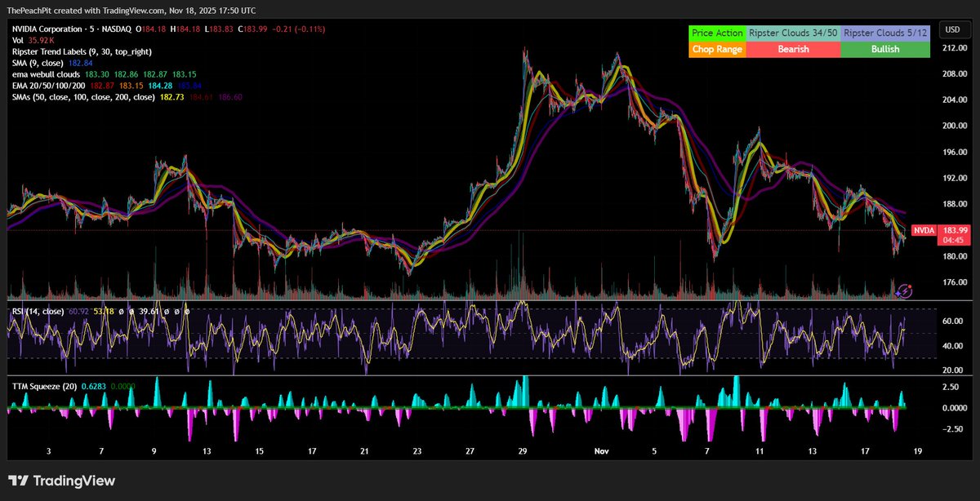
Task: Click the green Bullish cell
Action: pyautogui.click(x=885, y=49)
